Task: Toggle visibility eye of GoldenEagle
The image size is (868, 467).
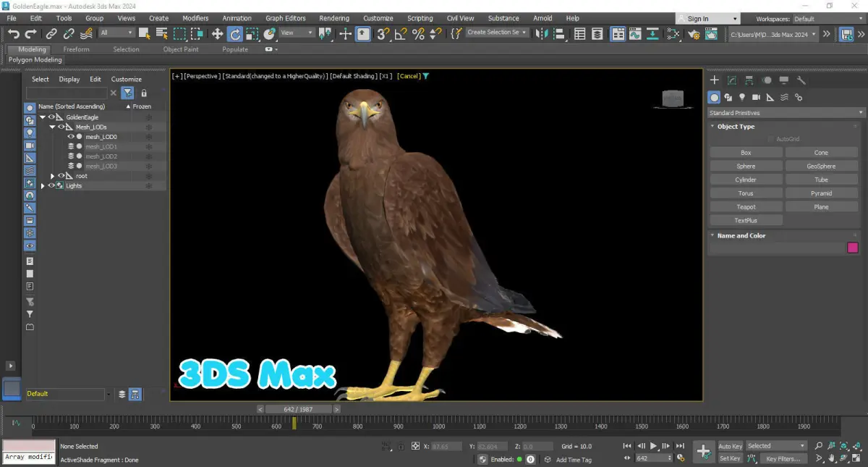Action: pos(51,117)
